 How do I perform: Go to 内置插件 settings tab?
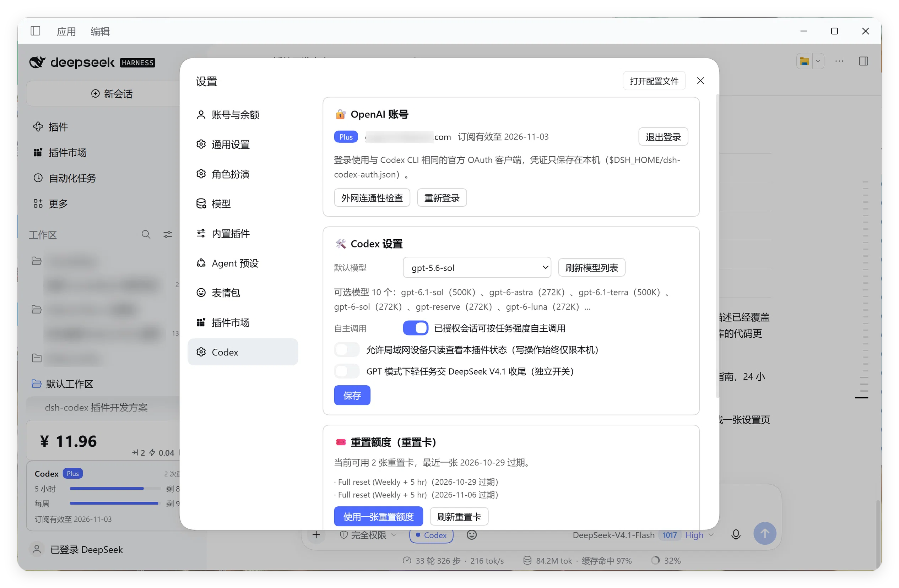pos(243,233)
